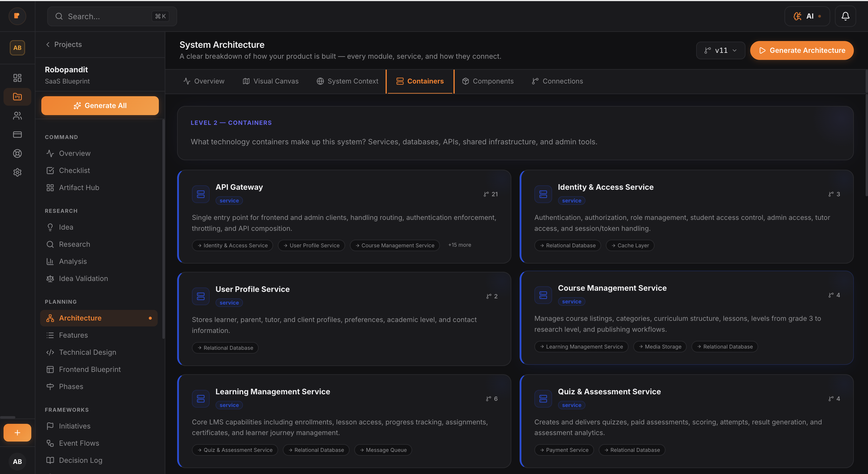
Task: Click the Generate Architecture button
Action: click(802, 50)
